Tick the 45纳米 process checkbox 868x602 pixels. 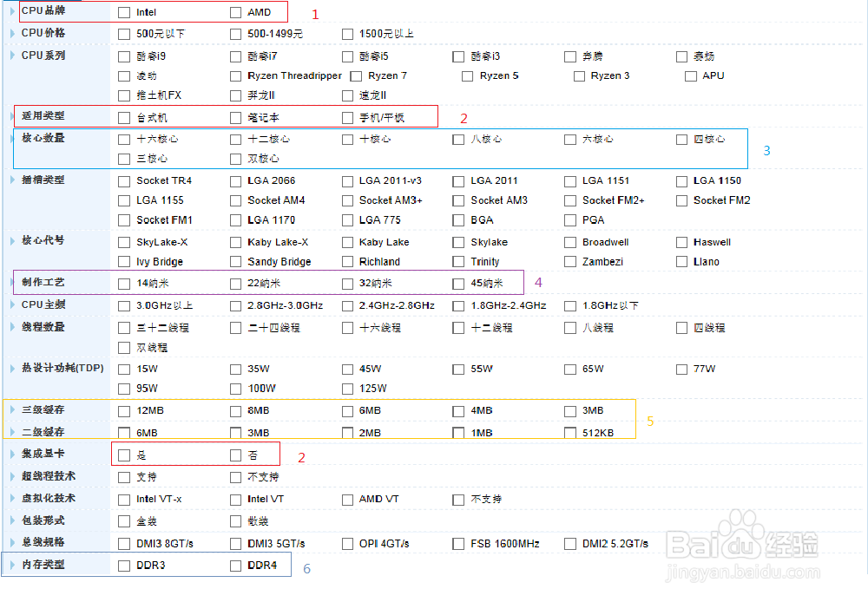coord(458,284)
